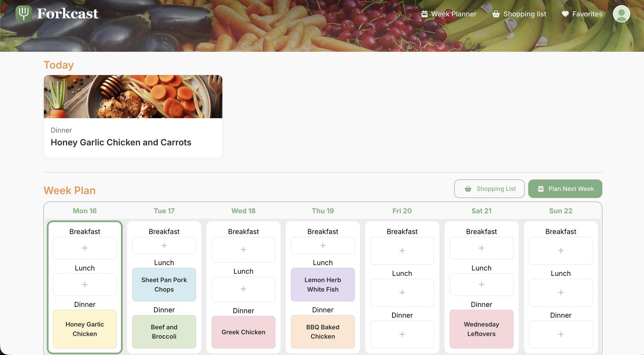Click the calendar icon beside Week Planner

coord(424,14)
